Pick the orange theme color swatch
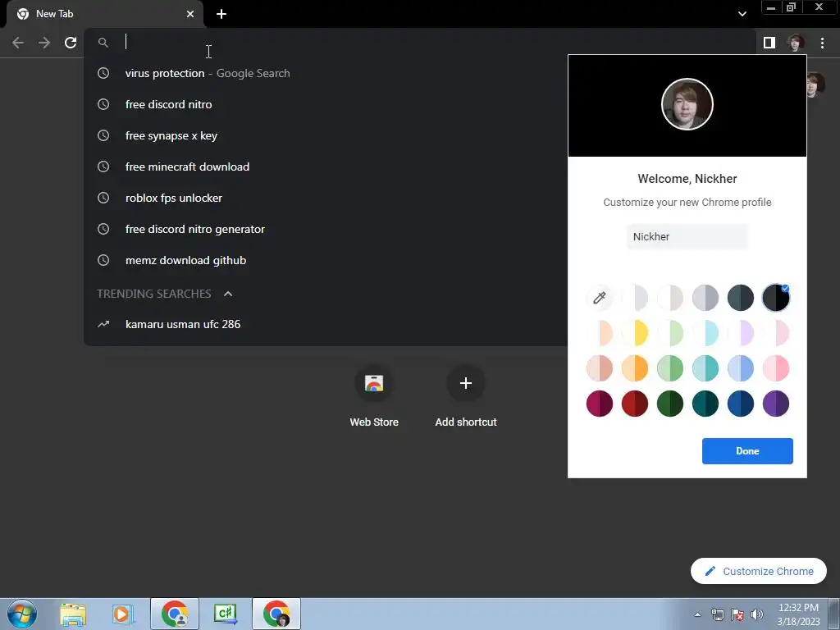The image size is (840, 630). [x=635, y=368]
